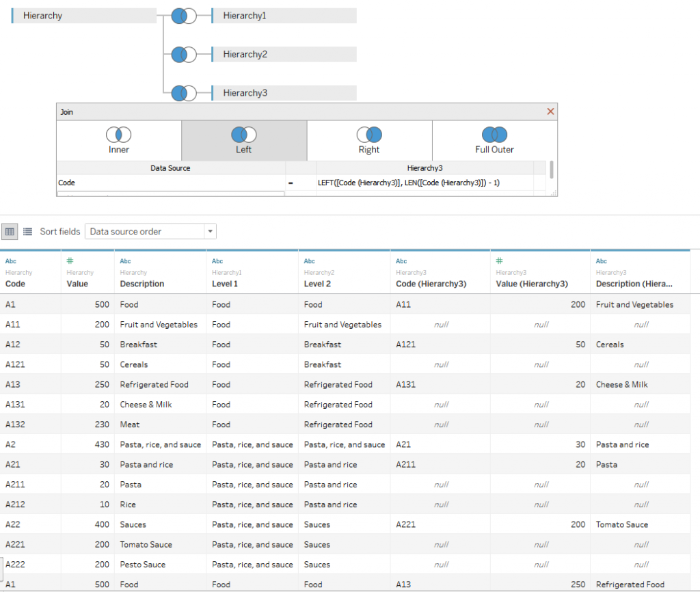This screenshot has height=592, width=700.
Task: Click the Hierarchy3 header in Join dialog
Action: pyautogui.click(x=425, y=168)
